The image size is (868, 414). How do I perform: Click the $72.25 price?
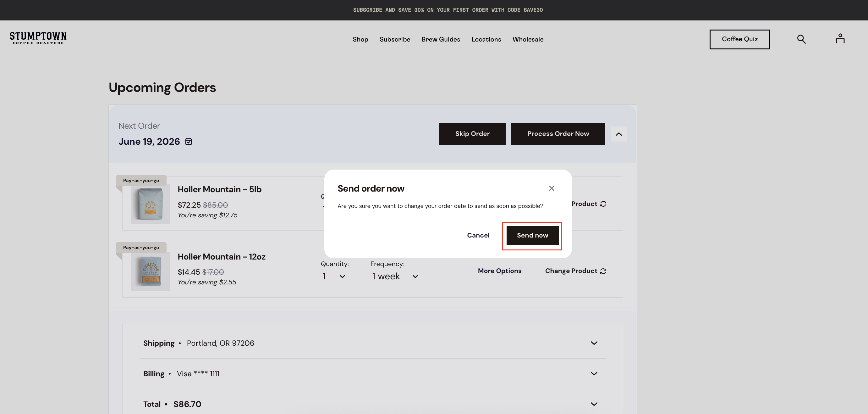pyautogui.click(x=189, y=205)
